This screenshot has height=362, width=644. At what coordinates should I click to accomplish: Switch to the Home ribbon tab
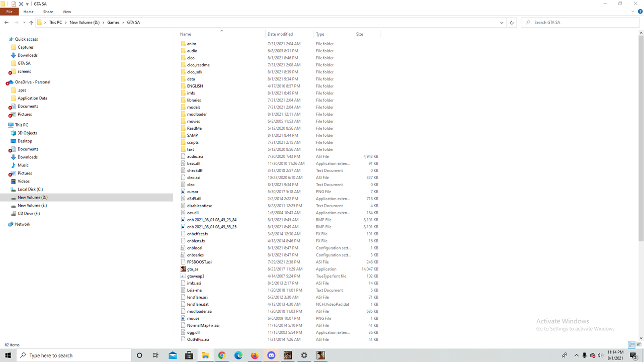(29, 12)
